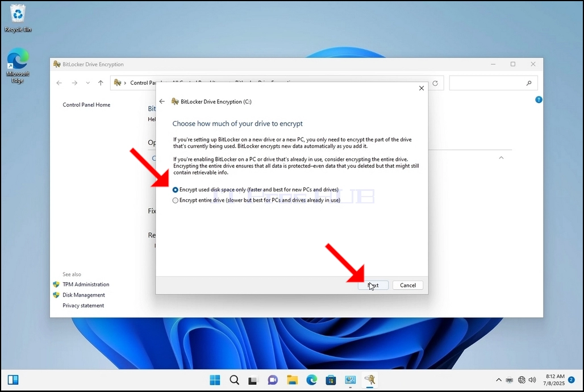Open Control Panel help icon
Viewport: 584px width, 392px height.
point(539,99)
